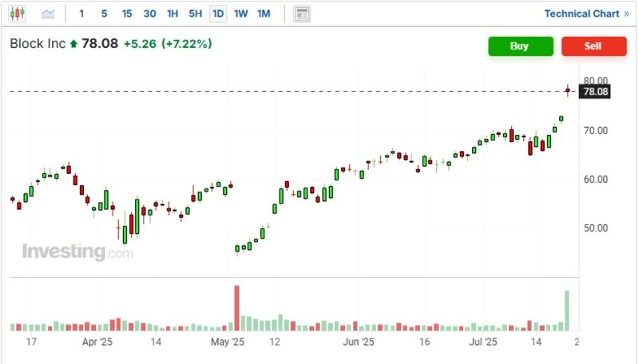The width and height of the screenshot is (639, 364).
Task: Switch to area chart type
Action: click(x=48, y=14)
